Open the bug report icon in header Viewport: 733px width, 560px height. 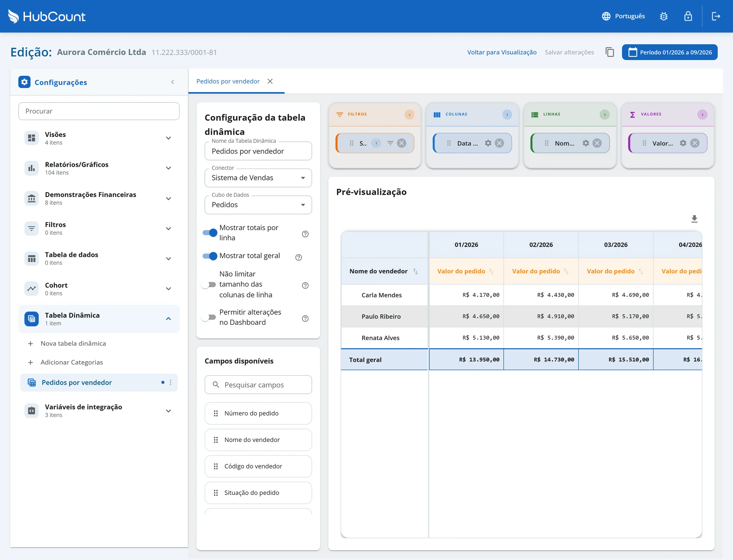click(x=663, y=16)
